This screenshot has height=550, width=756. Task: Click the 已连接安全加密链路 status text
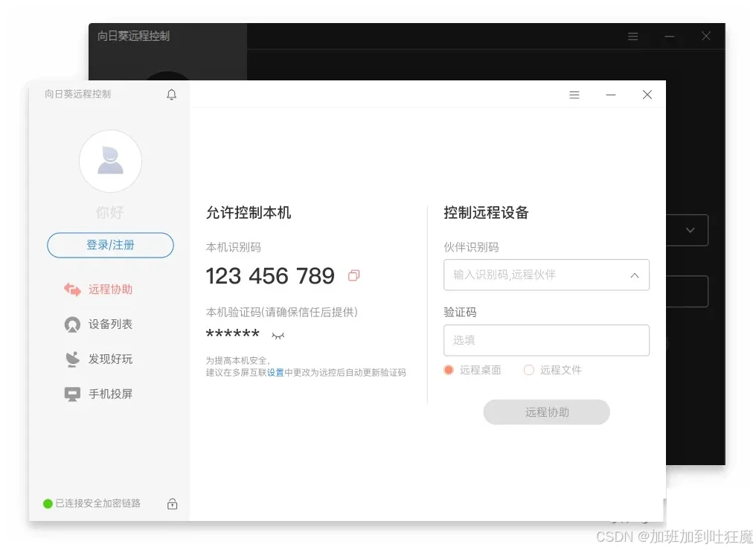[x=98, y=503]
